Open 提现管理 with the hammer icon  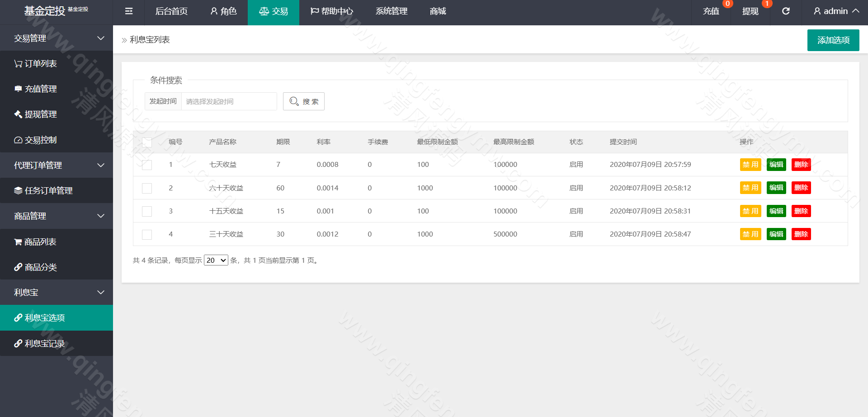(x=35, y=114)
